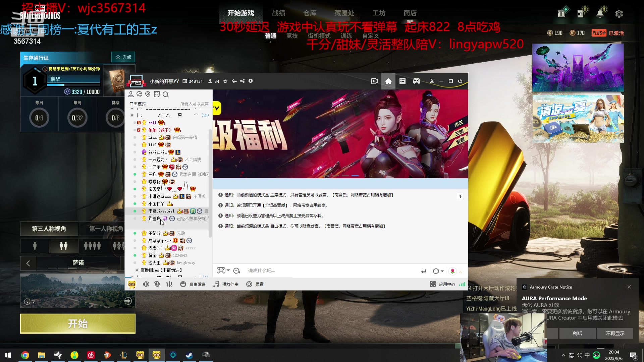Share the YY channel via share icon
This screenshot has height=362, width=644.
click(242, 81)
